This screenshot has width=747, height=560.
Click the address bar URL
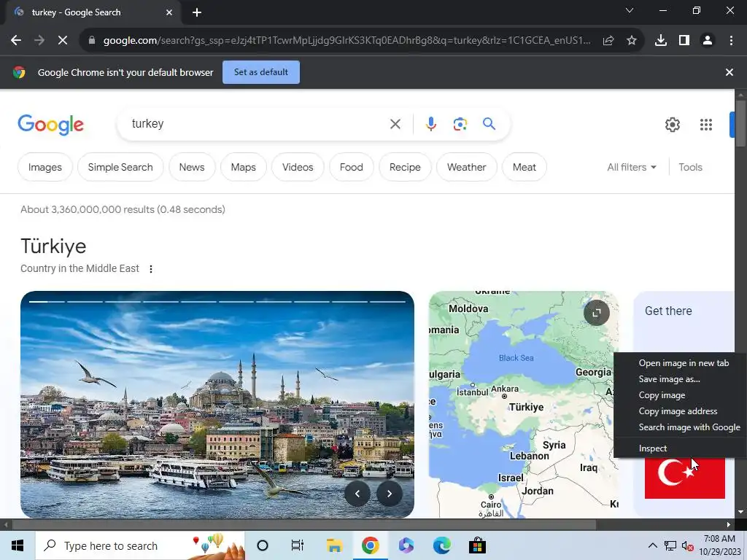347,41
